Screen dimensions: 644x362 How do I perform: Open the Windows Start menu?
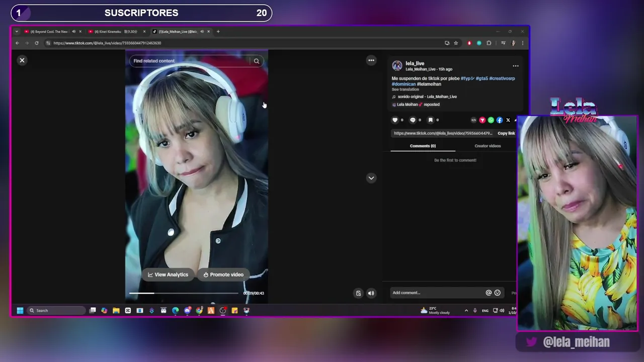pyautogui.click(x=20, y=311)
